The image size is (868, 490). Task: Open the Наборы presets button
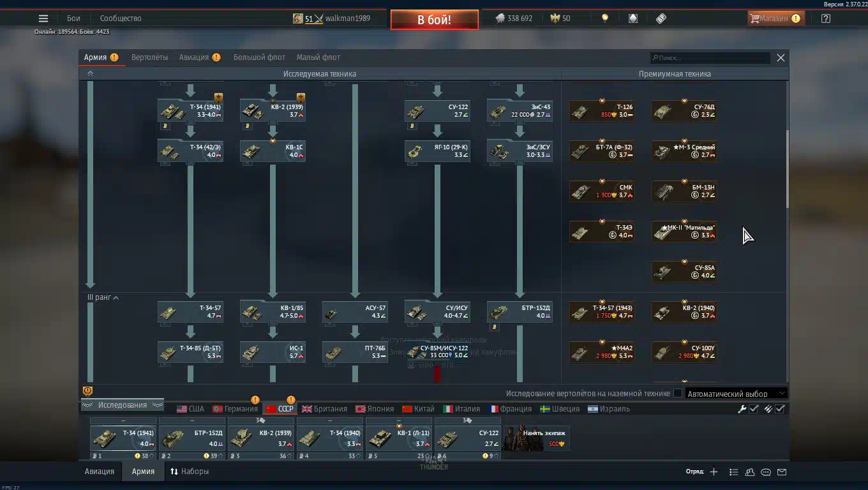190,471
